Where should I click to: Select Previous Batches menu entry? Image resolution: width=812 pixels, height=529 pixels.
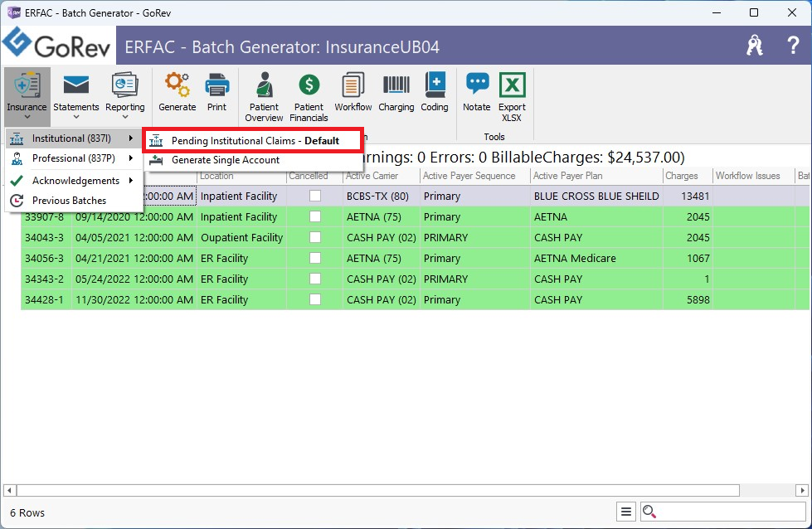[x=74, y=201]
